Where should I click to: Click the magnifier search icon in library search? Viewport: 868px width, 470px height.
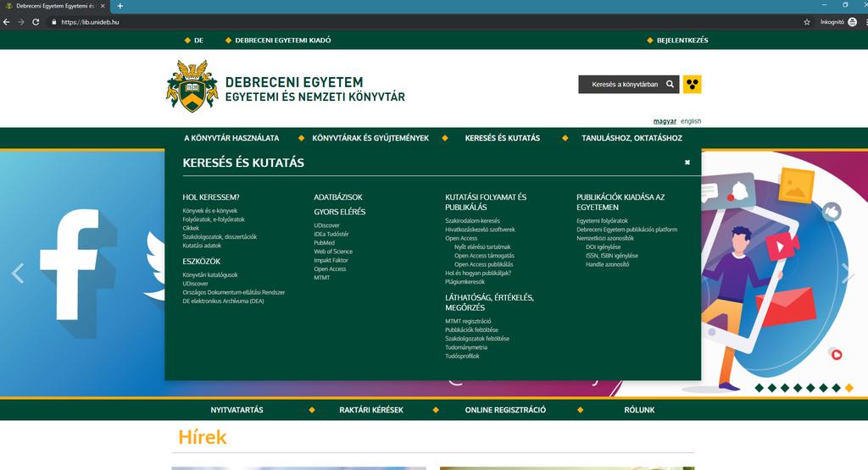click(x=670, y=84)
